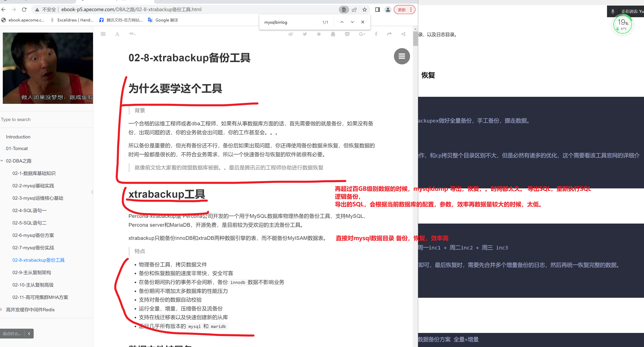Go to next find-in-page match
Image resolution: width=644 pixels, height=347 pixels.
(352, 22)
